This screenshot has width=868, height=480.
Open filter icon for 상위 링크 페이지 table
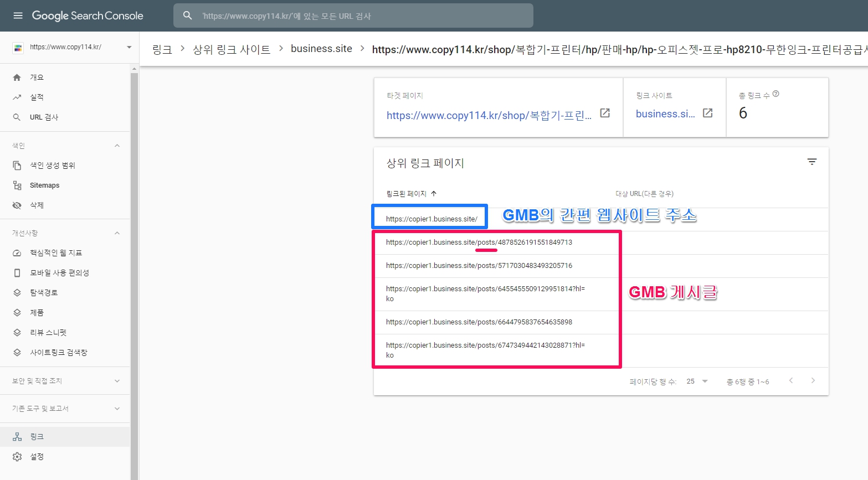click(812, 162)
